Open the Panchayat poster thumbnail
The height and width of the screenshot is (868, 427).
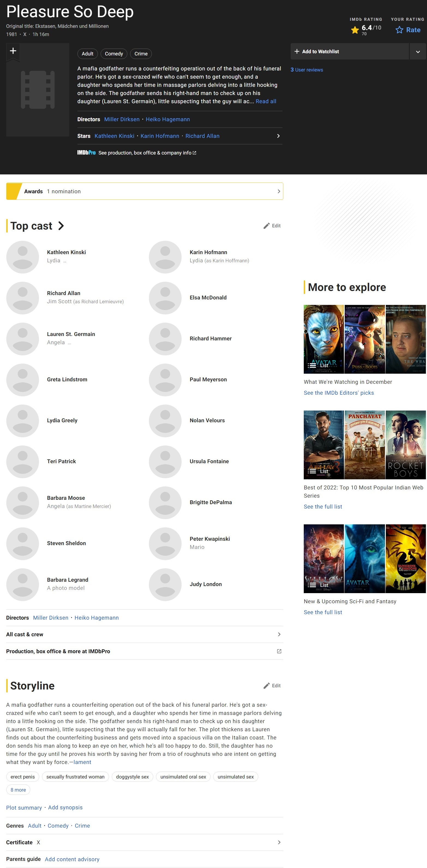pos(365,445)
